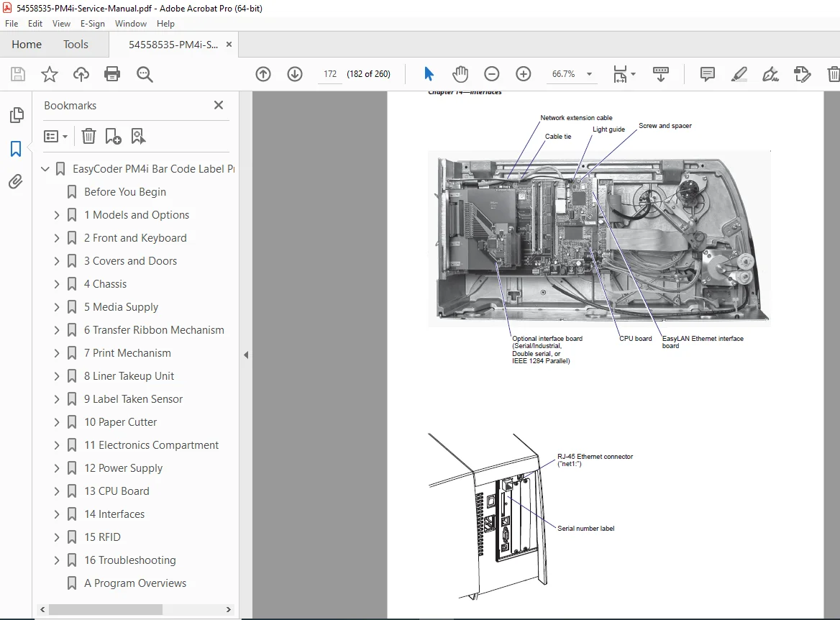The image size is (840, 620).
Task: Open the Window menu
Action: (131, 24)
